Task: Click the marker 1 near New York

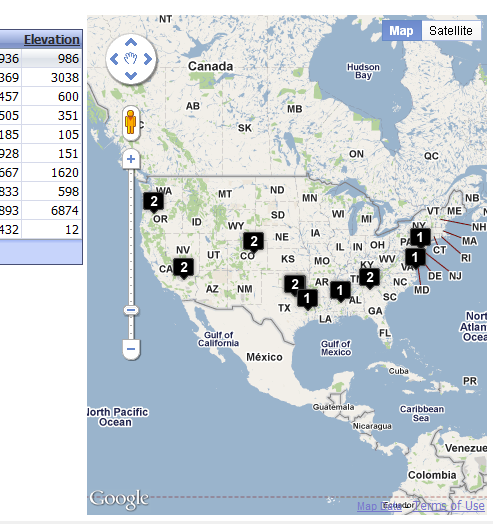Action: [420, 238]
